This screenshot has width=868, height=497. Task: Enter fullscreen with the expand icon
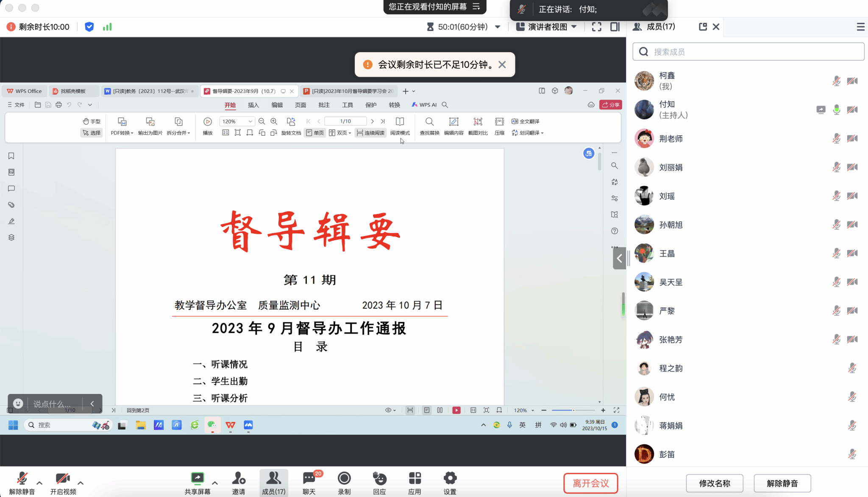(x=596, y=27)
